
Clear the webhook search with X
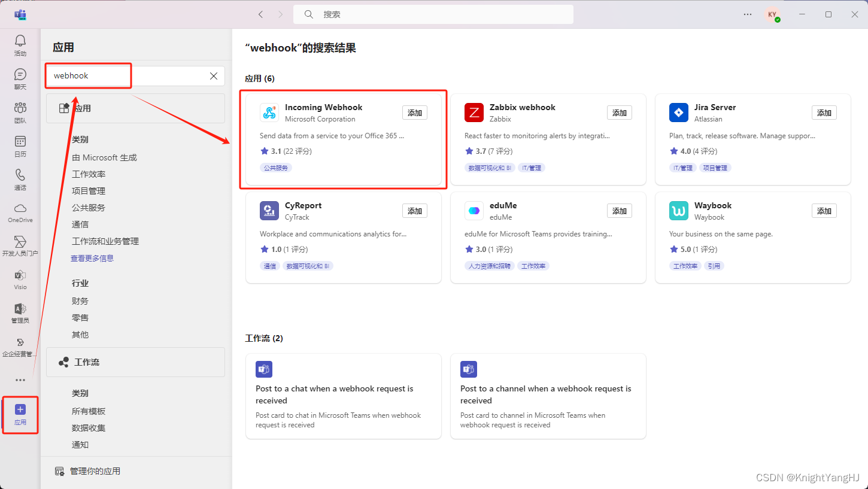pyautogui.click(x=213, y=76)
